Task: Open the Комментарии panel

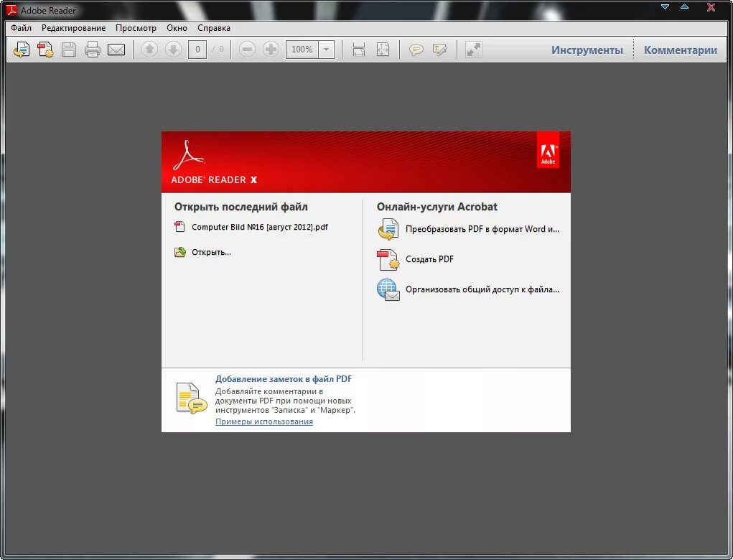Action: tap(680, 50)
